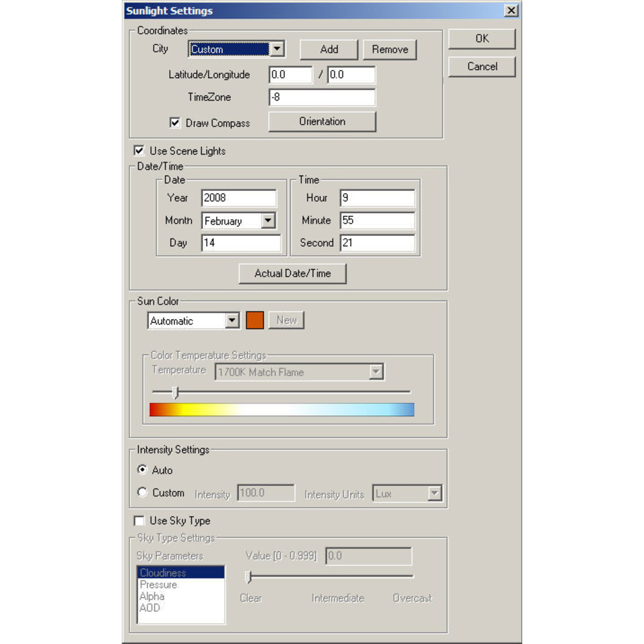Enable the Draw Compass checkbox

point(175,122)
